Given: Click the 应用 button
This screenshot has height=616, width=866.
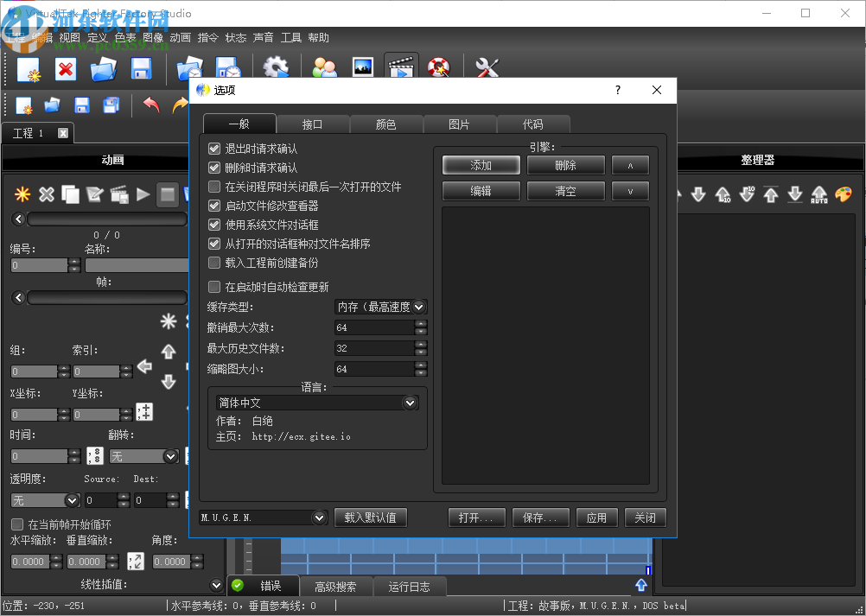Looking at the screenshot, I should click(x=596, y=518).
